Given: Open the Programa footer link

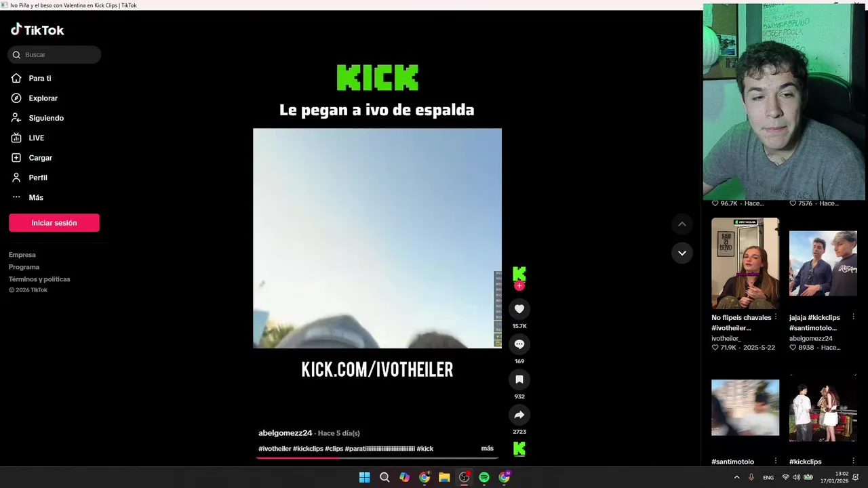Looking at the screenshot, I should point(24,267).
